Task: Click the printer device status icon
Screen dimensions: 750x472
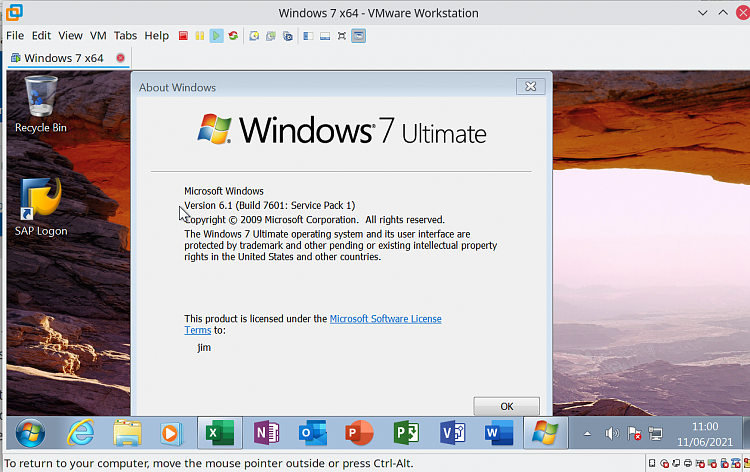Action: click(688, 463)
